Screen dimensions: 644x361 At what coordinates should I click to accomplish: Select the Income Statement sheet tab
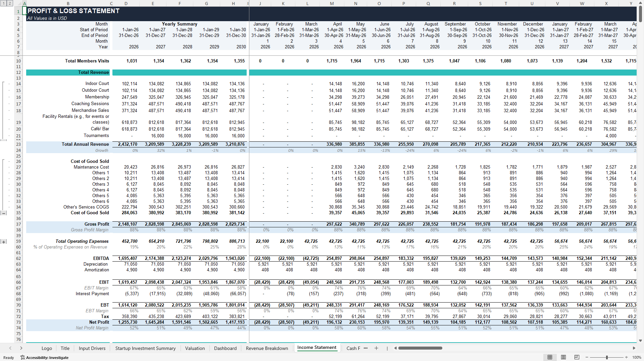pyautogui.click(x=317, y=348)
